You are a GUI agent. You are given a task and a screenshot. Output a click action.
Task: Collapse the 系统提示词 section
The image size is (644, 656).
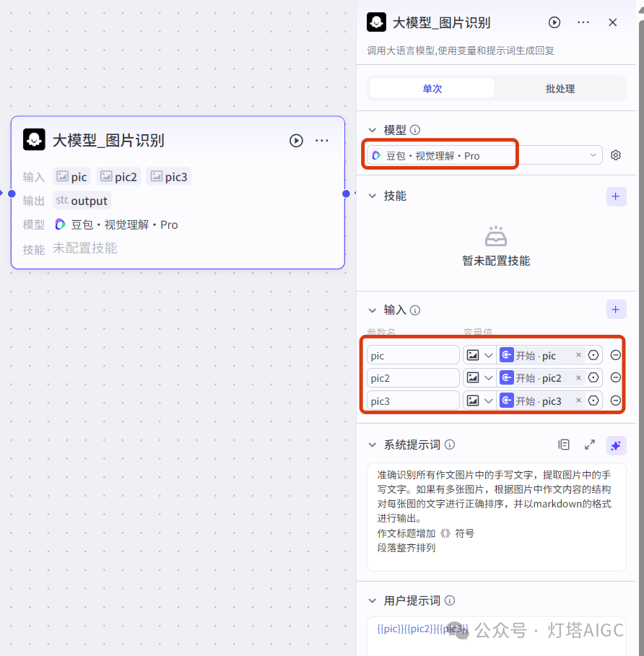click(372, 445)
